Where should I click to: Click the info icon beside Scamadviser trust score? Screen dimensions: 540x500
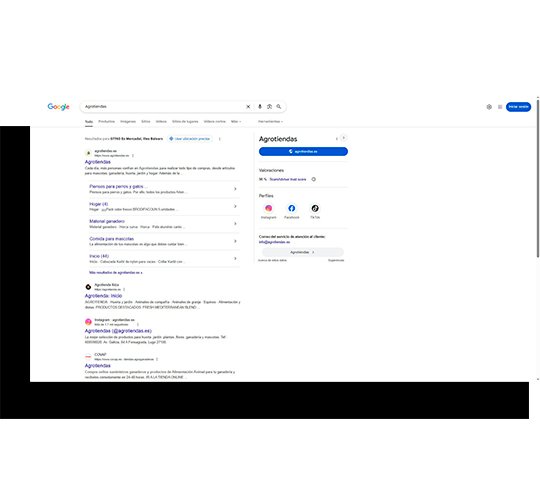pyautogui.click(x=313, y=179)
